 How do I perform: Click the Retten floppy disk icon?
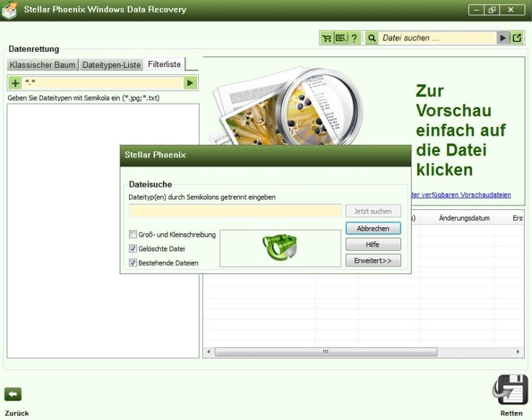pos(510,389)
